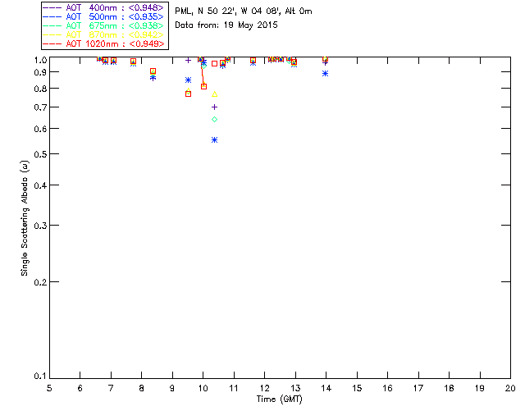Image resolution: width=525 pixels, height=420 pixels.
Task: Click the x-axis tick label 5
Action: click(49, 388)
